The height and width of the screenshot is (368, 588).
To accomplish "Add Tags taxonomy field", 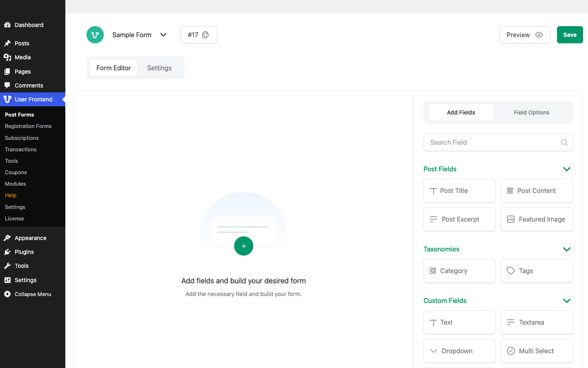I will click(x=537, y=271).
